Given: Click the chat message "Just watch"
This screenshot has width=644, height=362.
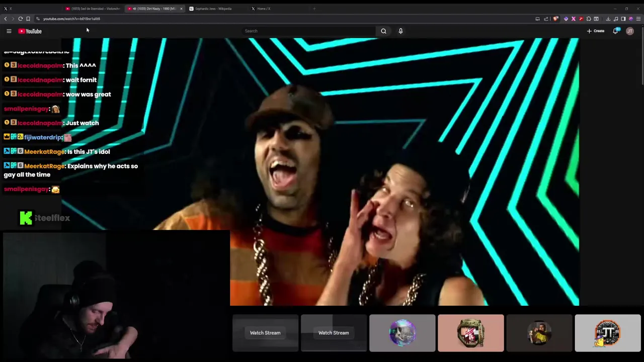Looking at the screenshot, I should click(82, 123).
